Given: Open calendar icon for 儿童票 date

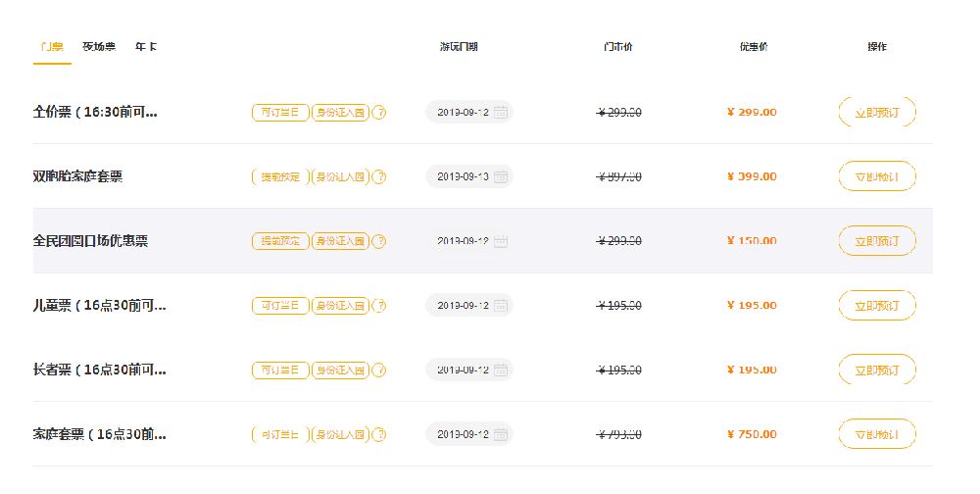Looking at the screenshot, I should coord(501,306).
